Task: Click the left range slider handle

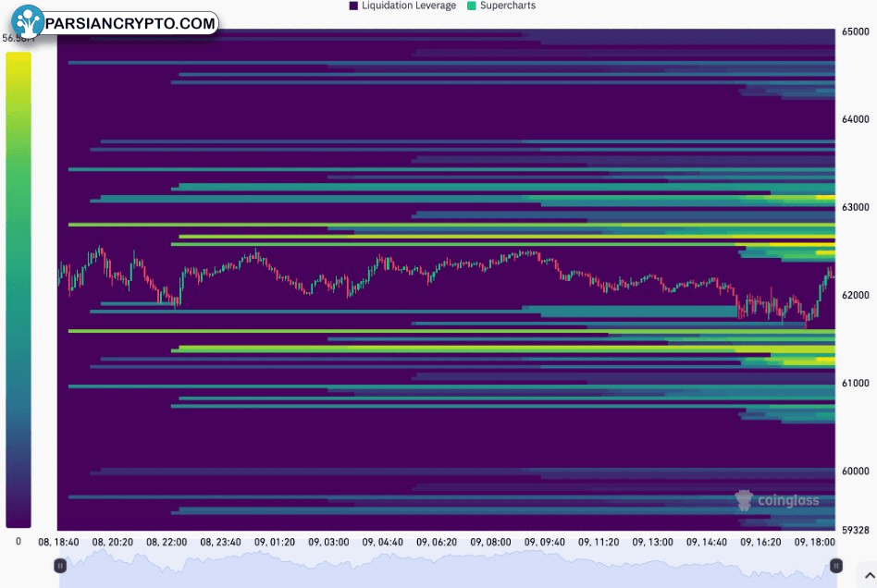Action: pos(60,566)
